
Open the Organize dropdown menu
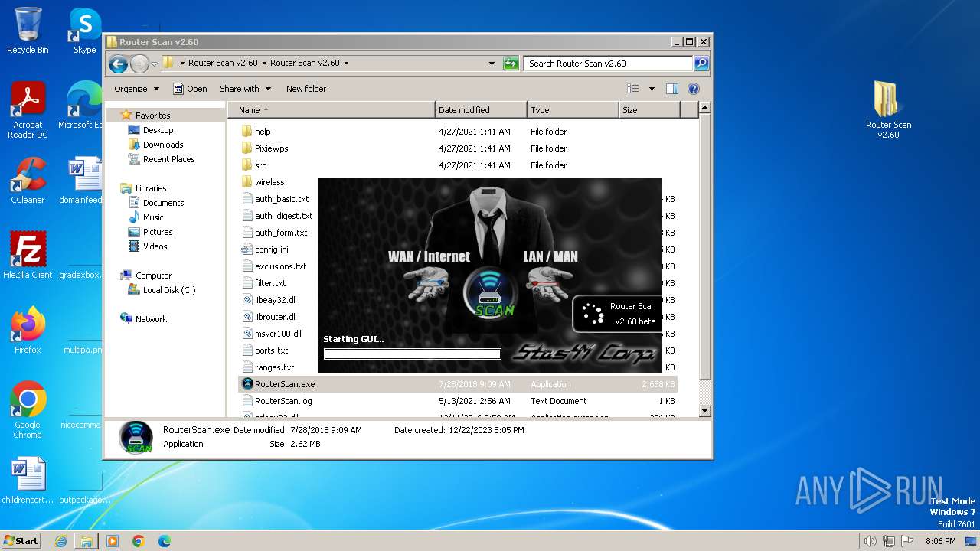pos(136,89)
